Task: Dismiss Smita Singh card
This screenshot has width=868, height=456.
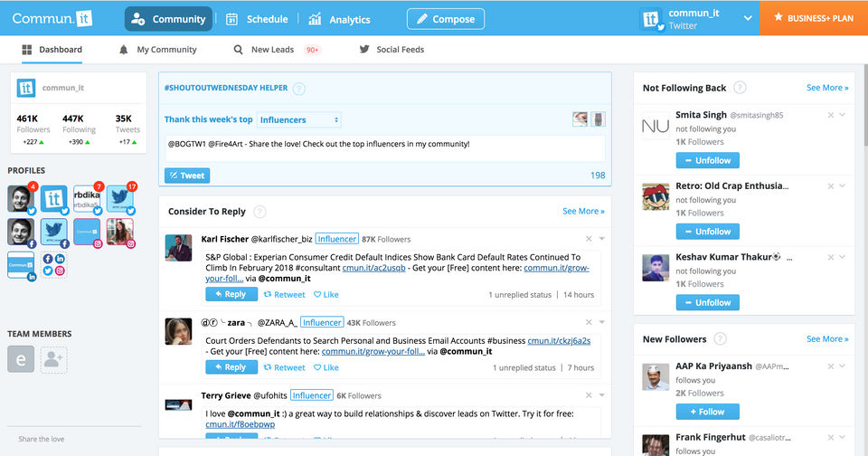Action: (831, 115)
